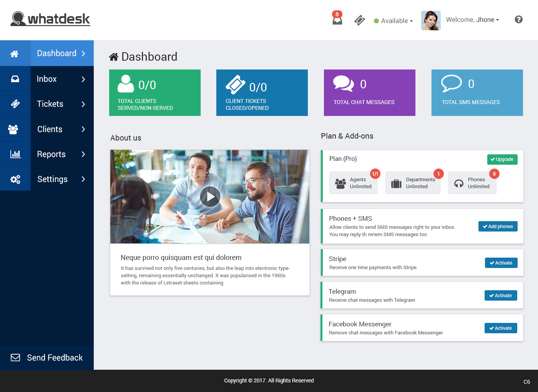Select the Inbox sidebar icon

pyautogui.click(x=15, y=78)
